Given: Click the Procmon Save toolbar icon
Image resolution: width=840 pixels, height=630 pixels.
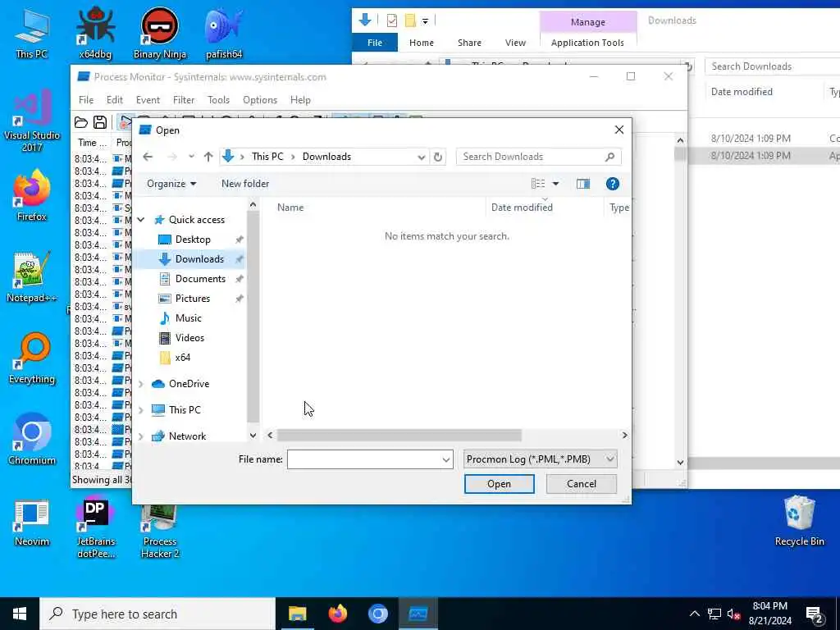Looking at the screenshot, I should tap(100, 123).
